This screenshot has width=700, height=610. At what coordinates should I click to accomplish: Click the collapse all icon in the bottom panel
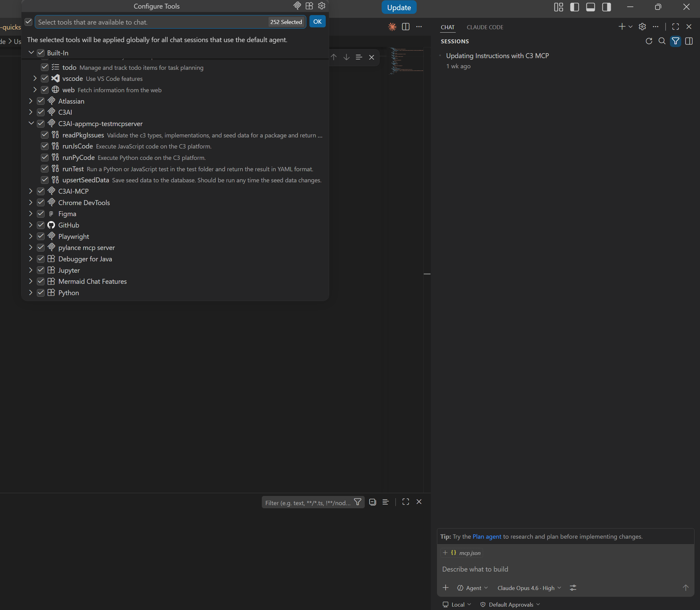[x=372, y=502]
